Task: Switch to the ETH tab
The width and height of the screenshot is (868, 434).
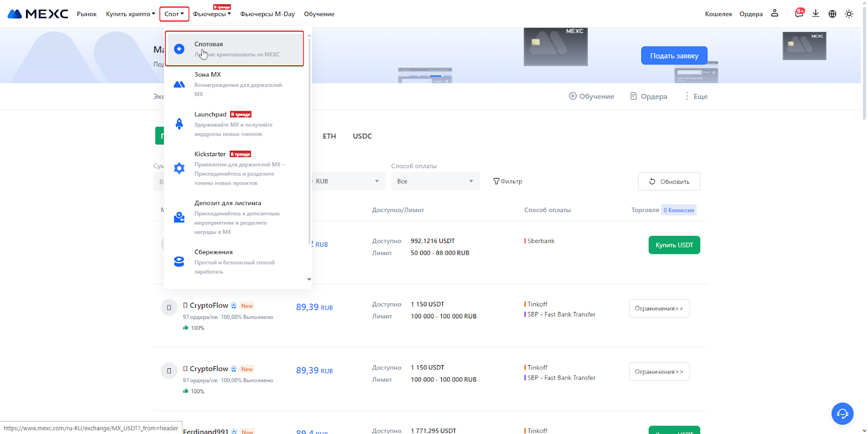Action: pyautogui.click(x=329, y=136)
